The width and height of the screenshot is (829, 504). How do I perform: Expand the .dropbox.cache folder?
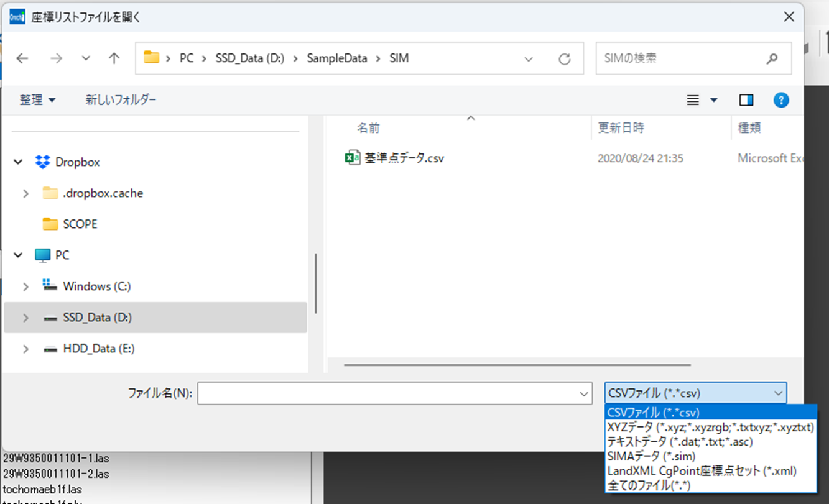click(x=25, y=193)
